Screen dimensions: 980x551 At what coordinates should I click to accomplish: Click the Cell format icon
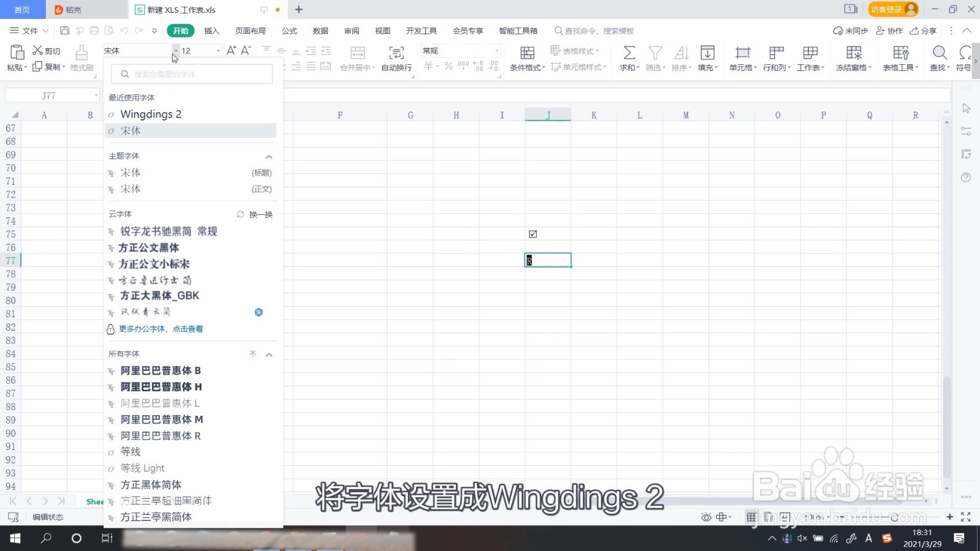(743, 53)
